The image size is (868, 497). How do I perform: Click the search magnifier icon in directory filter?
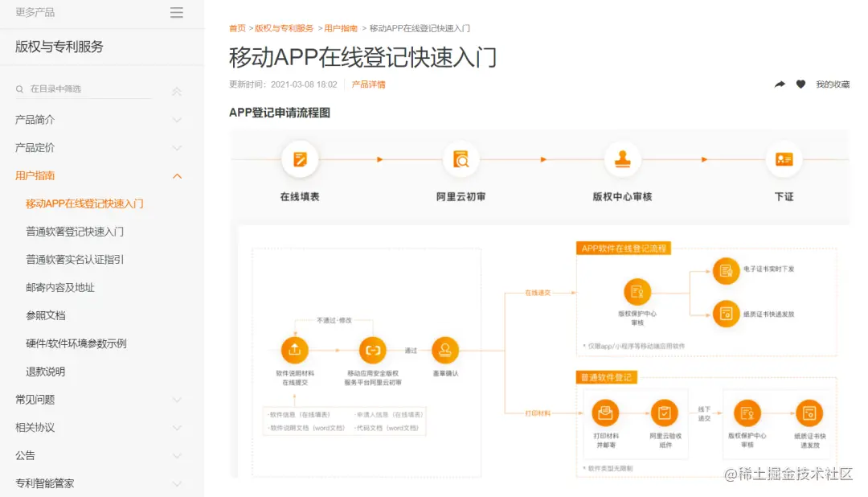pyautogui.click(x=19, y=89)
